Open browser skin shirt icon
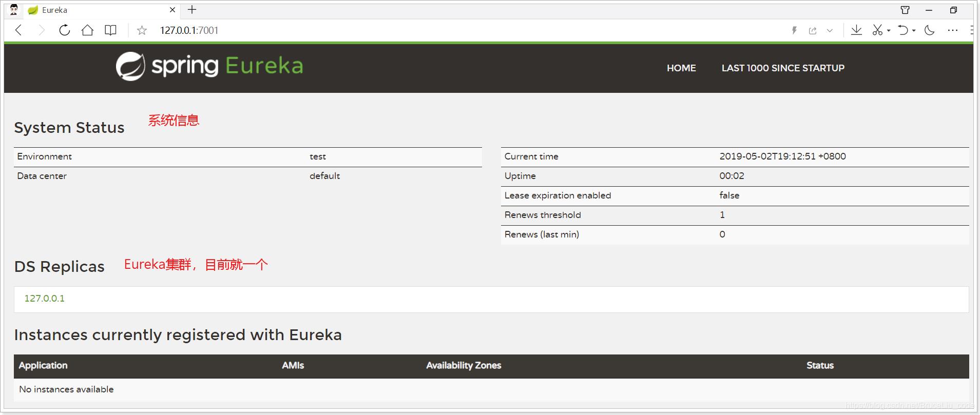The height and width of the screenshot is (415, 980). coord(905,10)
